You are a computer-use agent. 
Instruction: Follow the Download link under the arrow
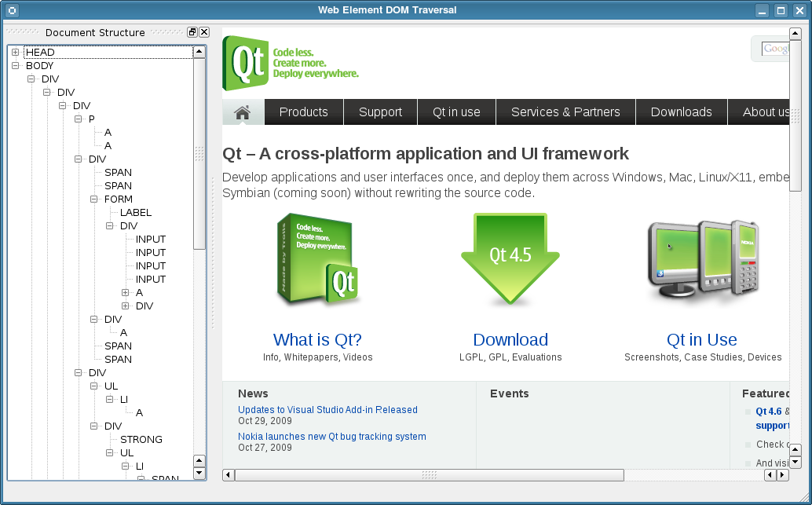point(510,340)
